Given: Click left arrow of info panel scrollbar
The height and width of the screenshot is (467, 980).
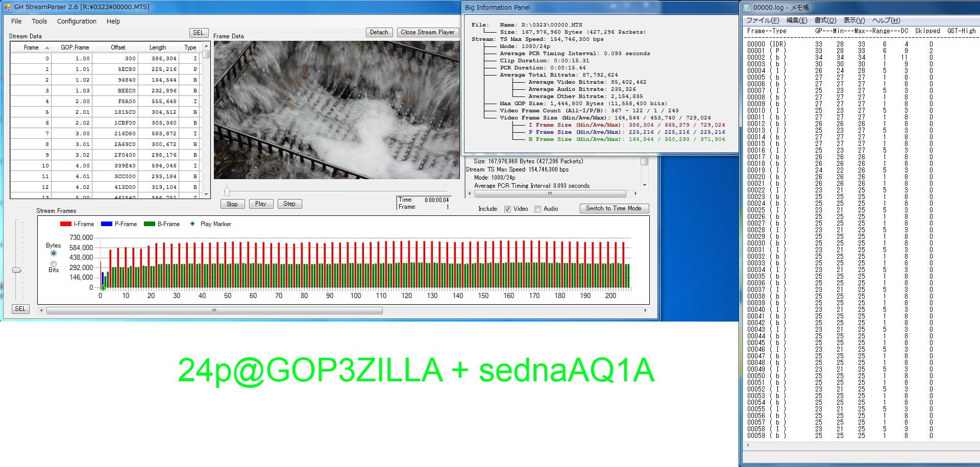Looking at the screenshot, I should [x=470, y=194].
